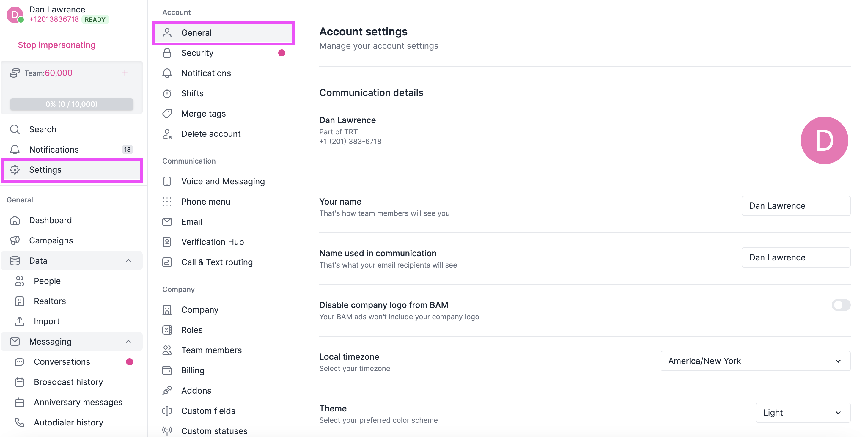Collapse the Data section
Viewport: 868px width, 437px height.
pyautogui.click(x=128, y=260)
